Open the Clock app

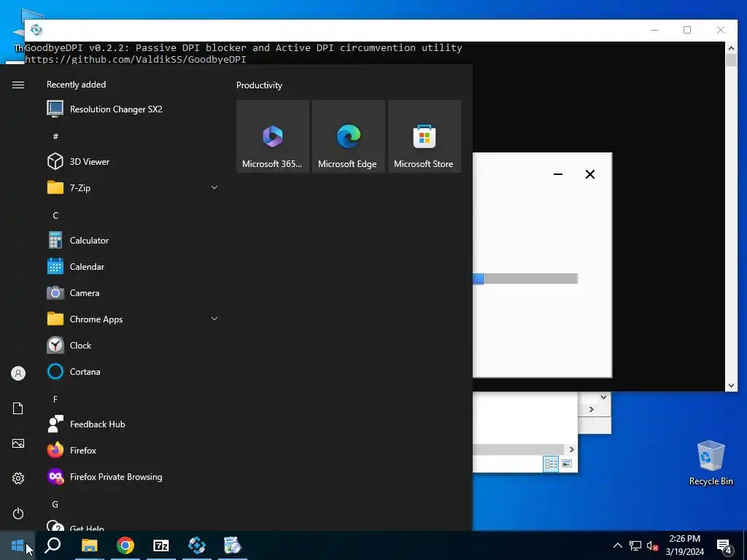tap(133, 345)
